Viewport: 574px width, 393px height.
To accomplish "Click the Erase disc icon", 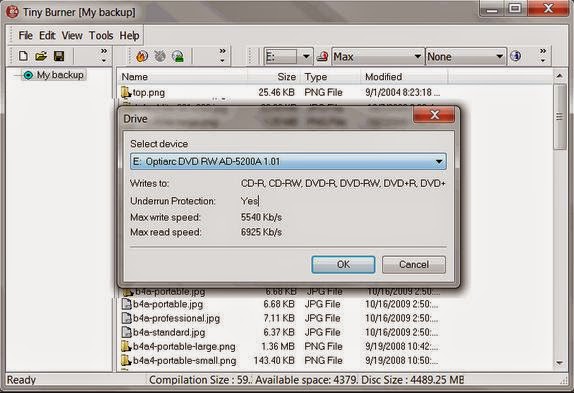I will point(160,56).
